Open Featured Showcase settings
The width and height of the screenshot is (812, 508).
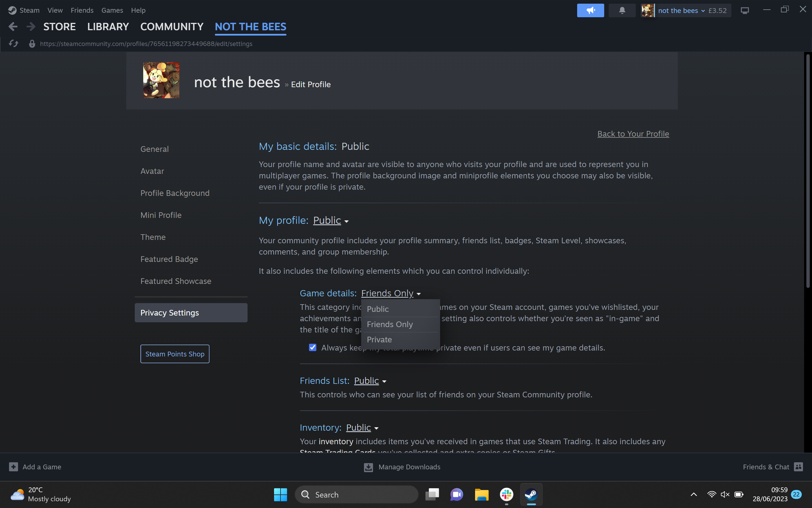tap(176, 281)
